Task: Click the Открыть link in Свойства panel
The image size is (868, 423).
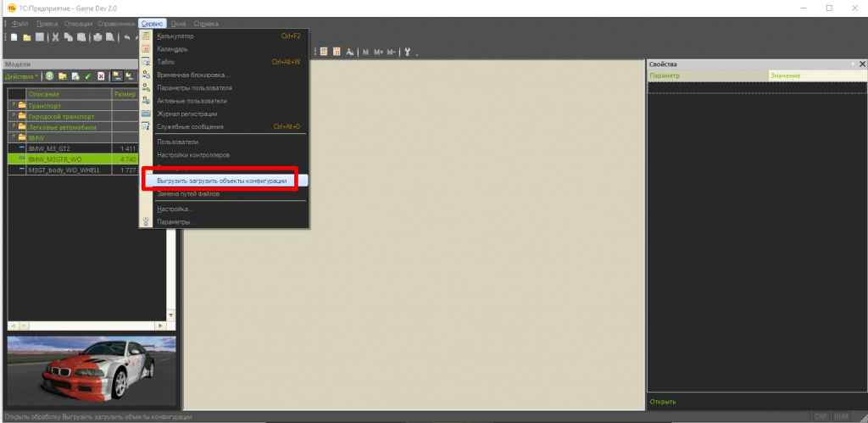Action: pyautogui.click(x=663, y=402)
